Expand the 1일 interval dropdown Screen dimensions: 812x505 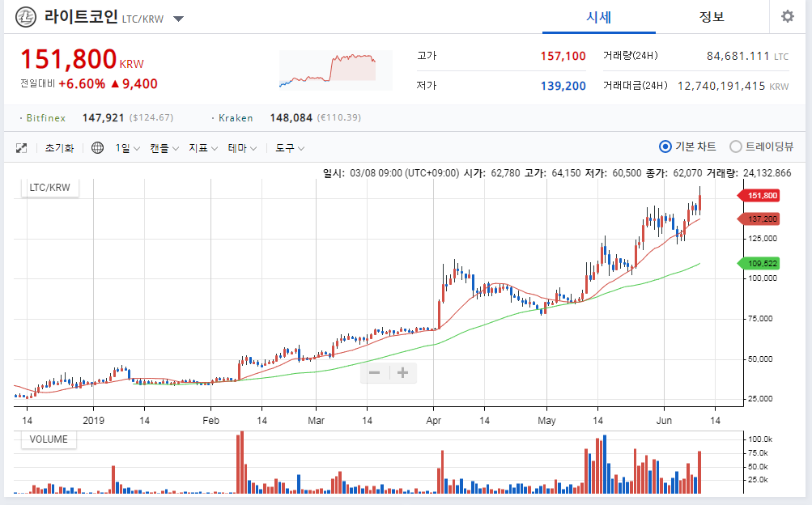[127, 148]
